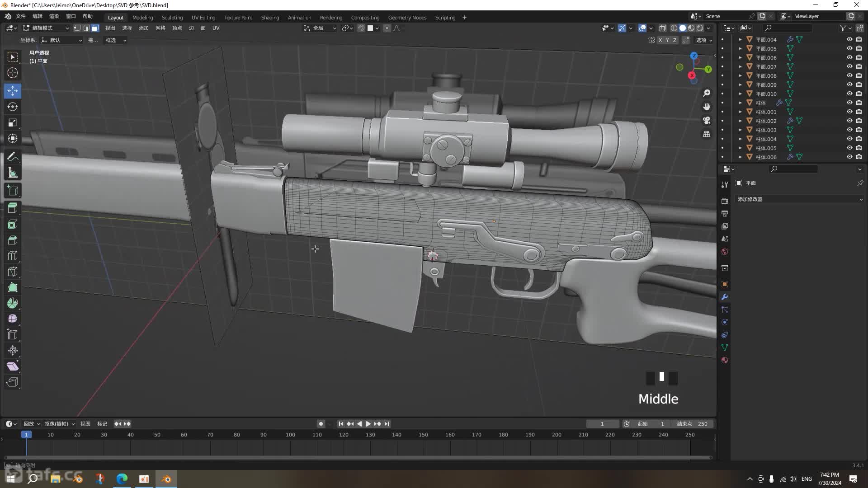The width and height of the screenshot is (868, 488).
Task: Click the 标记 marker menu in timeline
Action: pos(102,424)
